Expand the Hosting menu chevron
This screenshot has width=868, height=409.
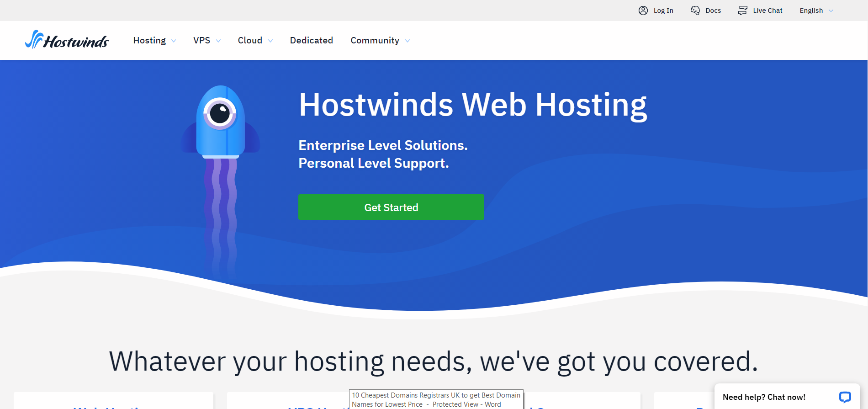[x=174, y=41]
